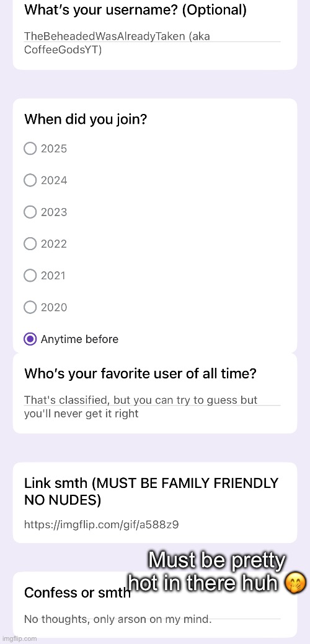Screen dimensions: 310x644
Task: Click the 'When did you join?' heading
Action: (86, 120)
